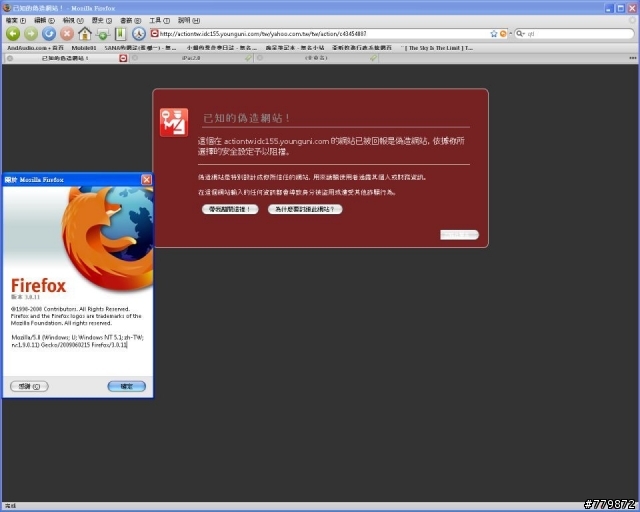Open the search engine selector magnifier dropdown

tap(520, 33)
